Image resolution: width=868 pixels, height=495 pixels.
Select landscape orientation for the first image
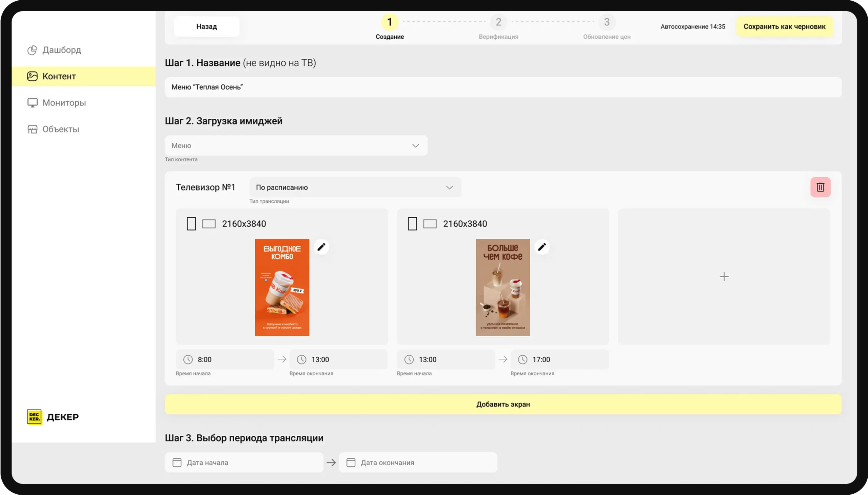209,224
